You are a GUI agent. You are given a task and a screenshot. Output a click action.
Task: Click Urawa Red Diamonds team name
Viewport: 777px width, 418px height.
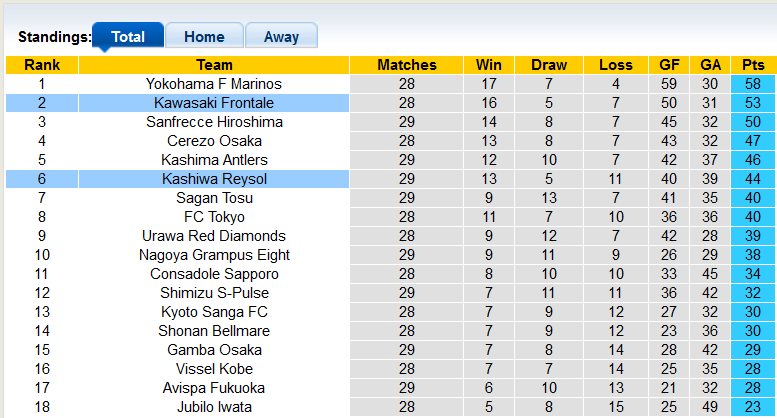point(214,236)
